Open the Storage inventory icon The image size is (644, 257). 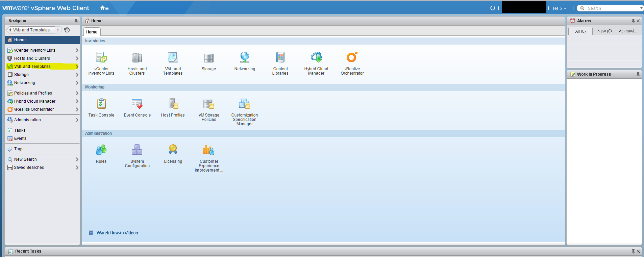tap(209, 58)
